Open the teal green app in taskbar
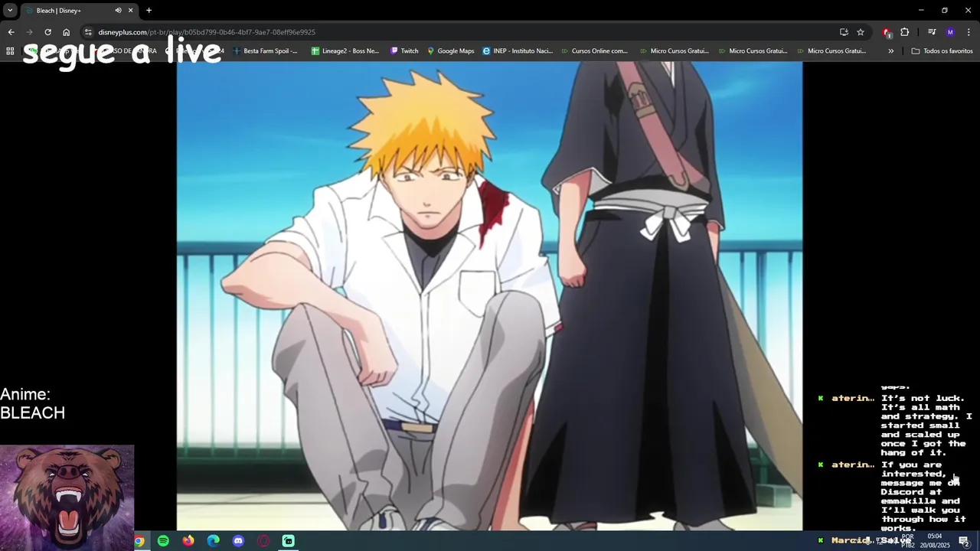Viewport: 980px width, 551px height. pos(289,541)
